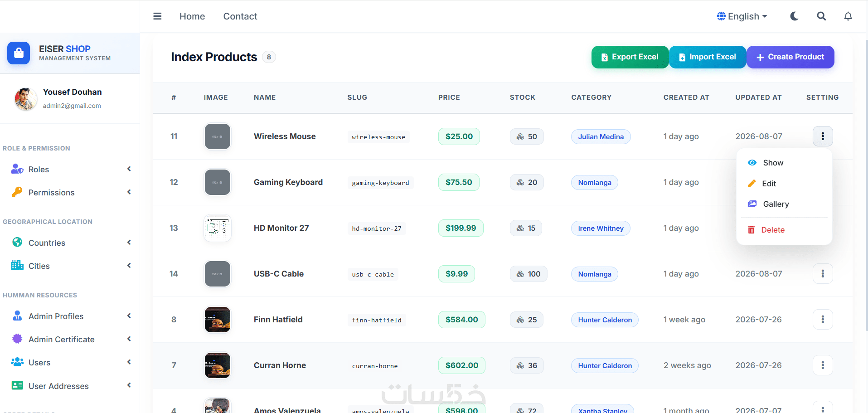This screenshot has width=868, height=413.
Task: Open settings menu for Finn Hatfield row
Action: 823,320
